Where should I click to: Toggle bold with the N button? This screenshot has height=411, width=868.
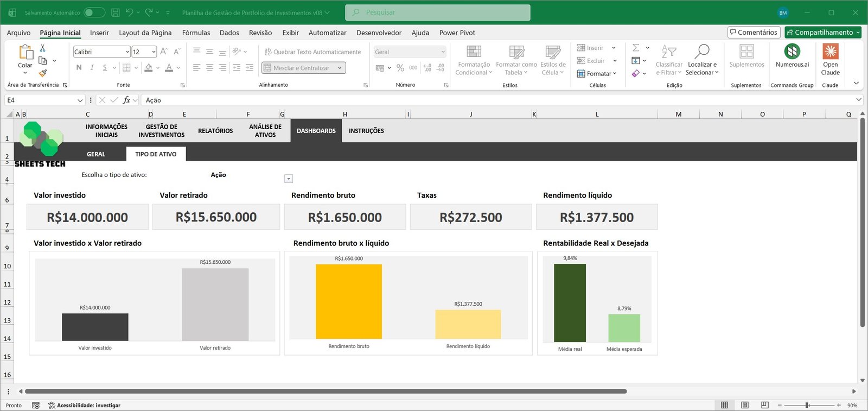click(79, 68)
